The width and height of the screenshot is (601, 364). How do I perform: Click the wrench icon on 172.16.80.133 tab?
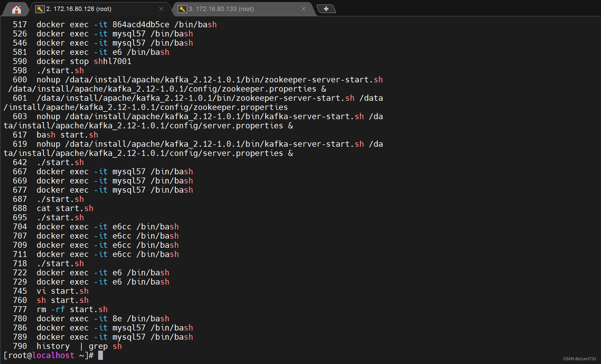pyautogui.click(x=182, y=9)
